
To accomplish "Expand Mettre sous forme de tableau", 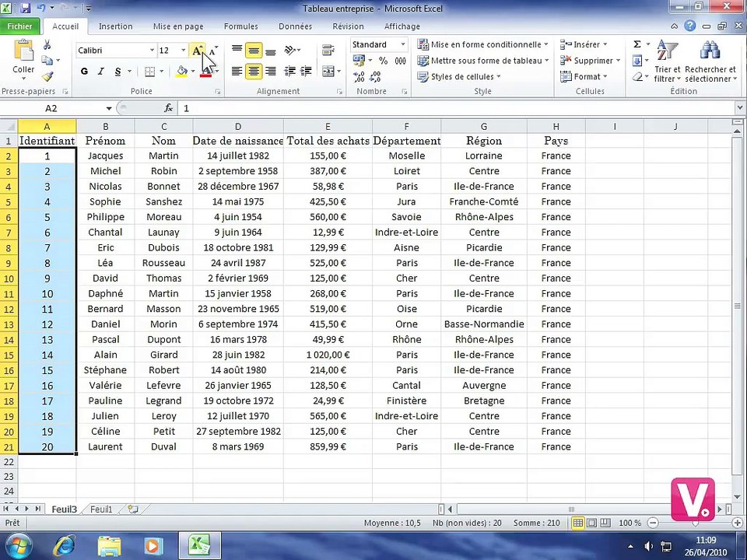I will [x=482, y=61].
